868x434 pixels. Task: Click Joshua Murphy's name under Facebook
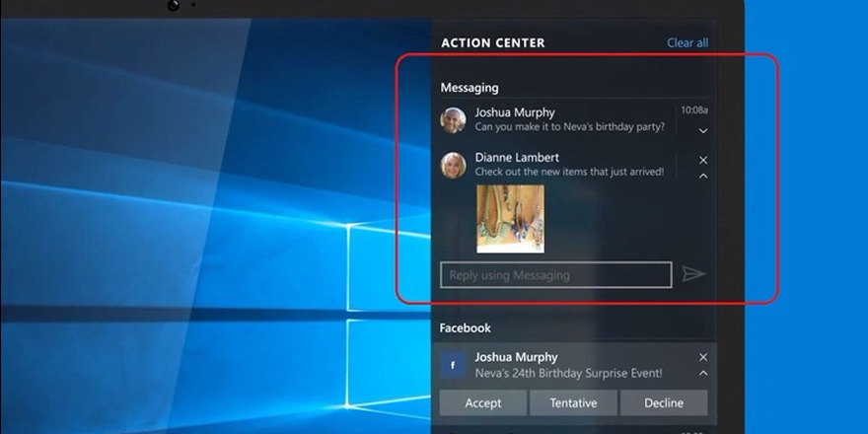pyautogui.click(x=516, y=357)
